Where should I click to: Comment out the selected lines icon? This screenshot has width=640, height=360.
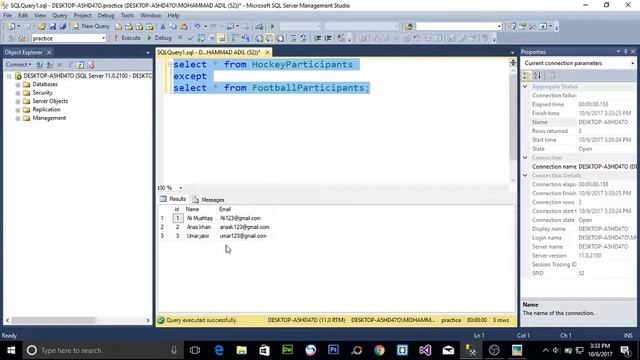point(293,38)
